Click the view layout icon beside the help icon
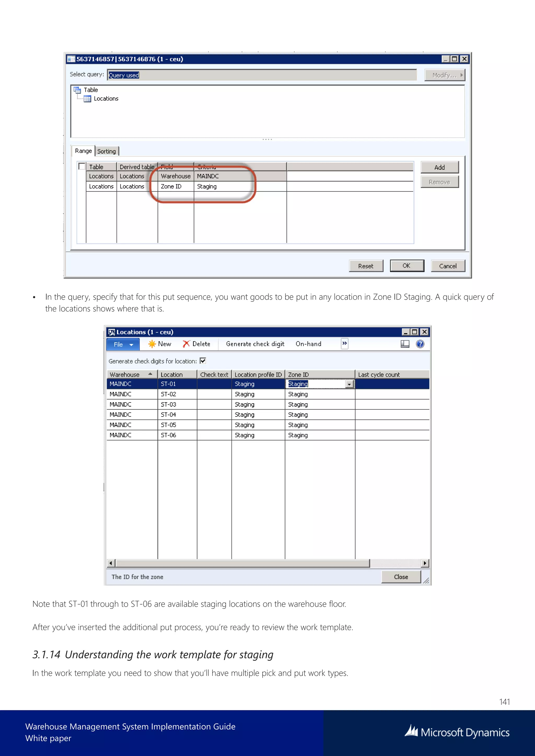This screenshot has height=756, width=535. point(405,344)
